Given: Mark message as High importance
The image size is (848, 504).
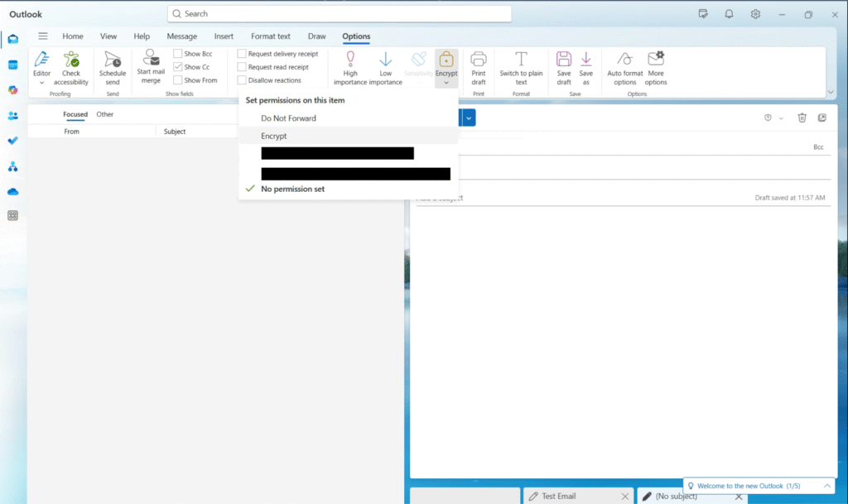Looking at the screenshot, I should tap(350, 68).
